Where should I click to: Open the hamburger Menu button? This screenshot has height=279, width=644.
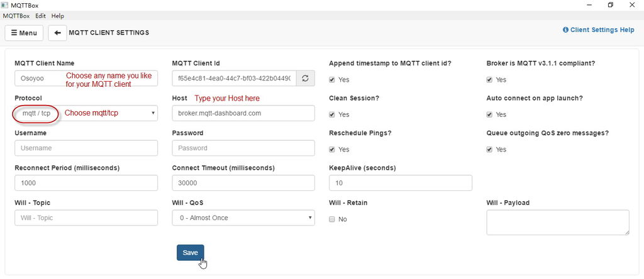click(x=24, y=33)
